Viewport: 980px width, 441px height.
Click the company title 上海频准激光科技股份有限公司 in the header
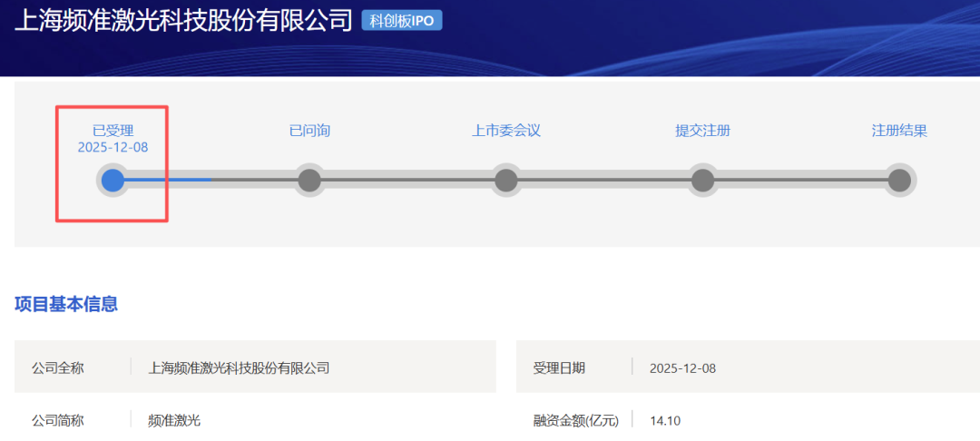(183, 20)
